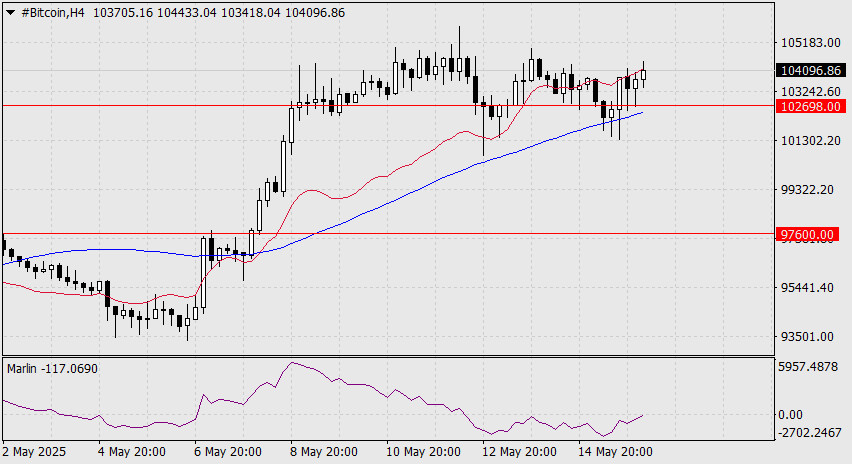Click the 99322.20 price axis label

[807, 190]
